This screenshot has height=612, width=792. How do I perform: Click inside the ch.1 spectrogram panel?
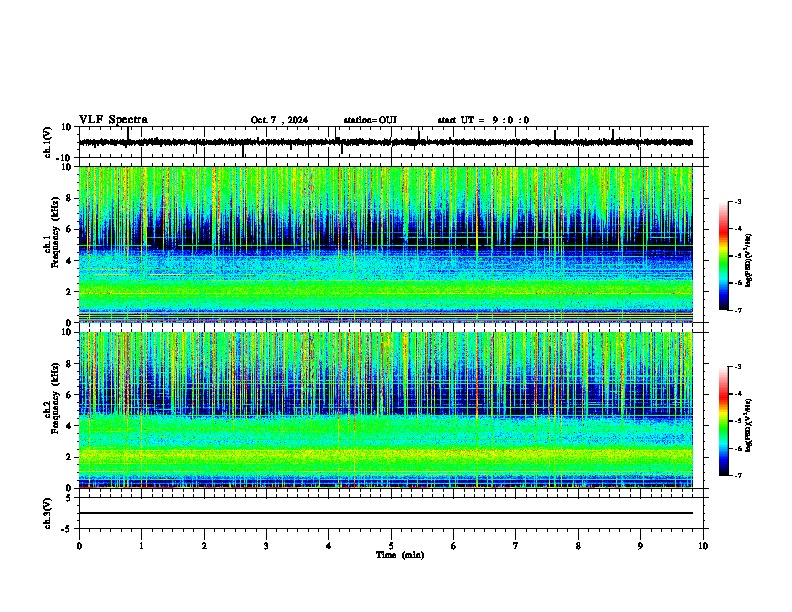click(386, 244)
